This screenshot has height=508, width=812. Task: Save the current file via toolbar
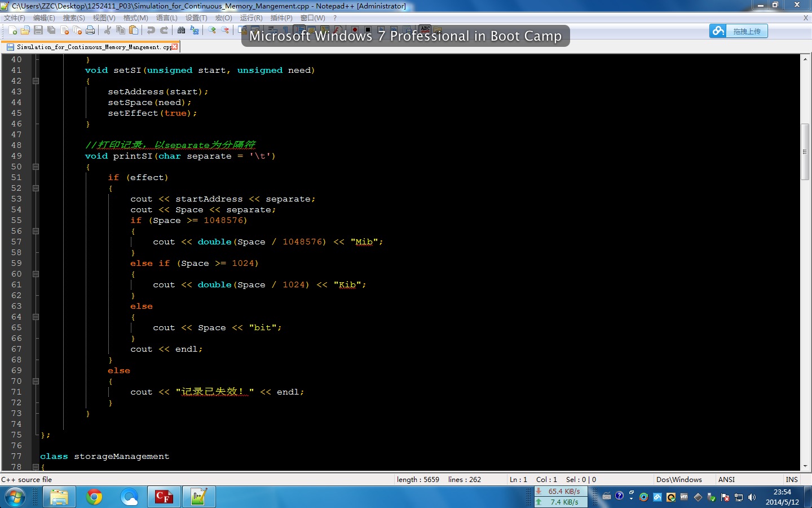[38, 30]
